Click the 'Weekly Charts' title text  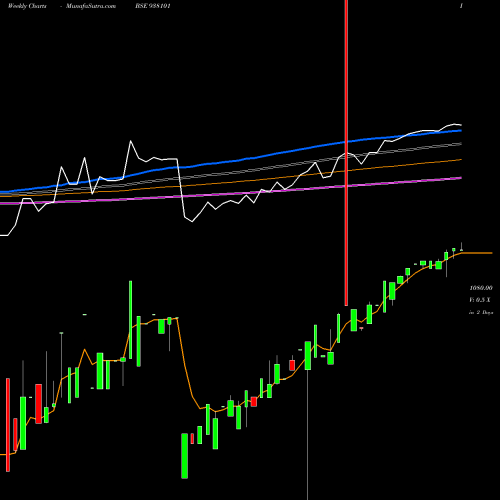click(x=27, y=6)
